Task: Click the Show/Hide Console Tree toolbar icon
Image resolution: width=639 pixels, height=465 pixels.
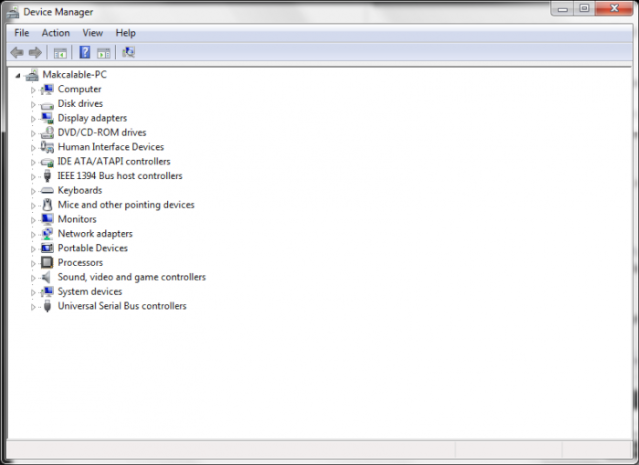Action: click(60, 53)
